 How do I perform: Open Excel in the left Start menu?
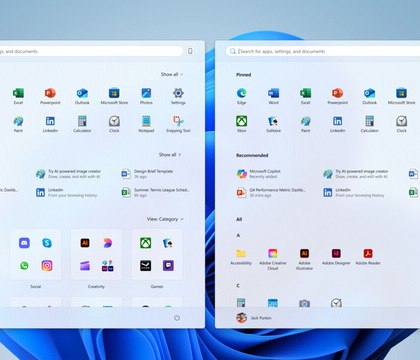click(x=18, y=96)
